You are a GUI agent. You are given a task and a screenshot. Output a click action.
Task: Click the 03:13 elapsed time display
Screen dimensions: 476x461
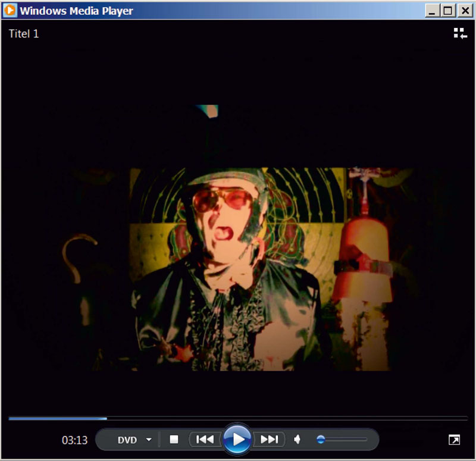[75, 440]
